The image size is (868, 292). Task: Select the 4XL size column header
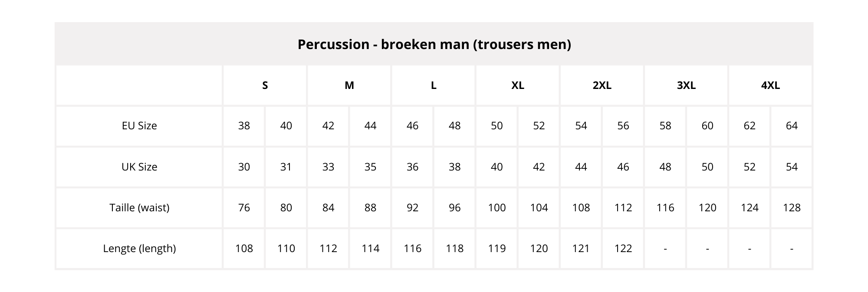coord(770,85)
